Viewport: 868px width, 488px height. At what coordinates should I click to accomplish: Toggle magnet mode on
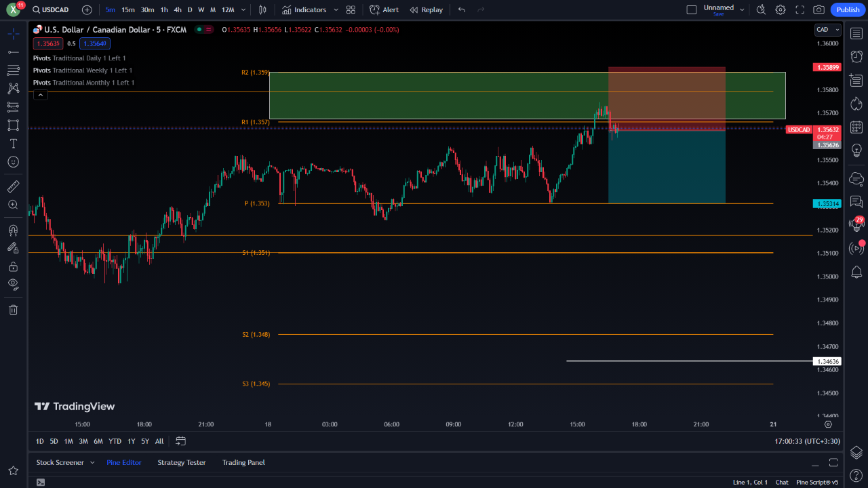tap(13, 230)
